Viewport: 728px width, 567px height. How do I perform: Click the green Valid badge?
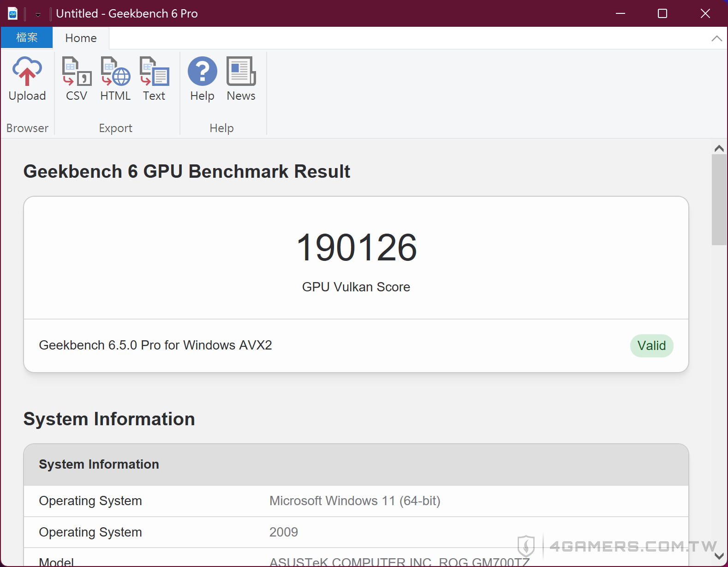point(651,346)
